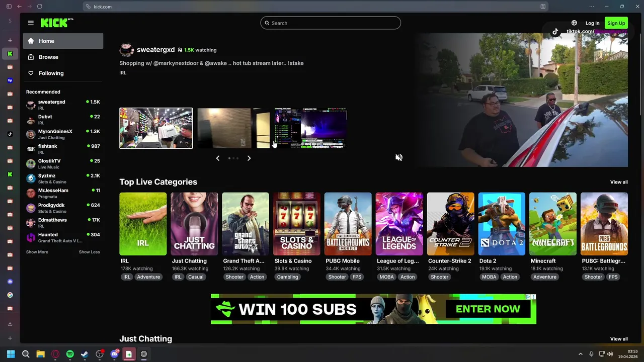Select the third carousel stream thumbnail
The width and height of the screenshot is (644, 362).
(311, 128)
